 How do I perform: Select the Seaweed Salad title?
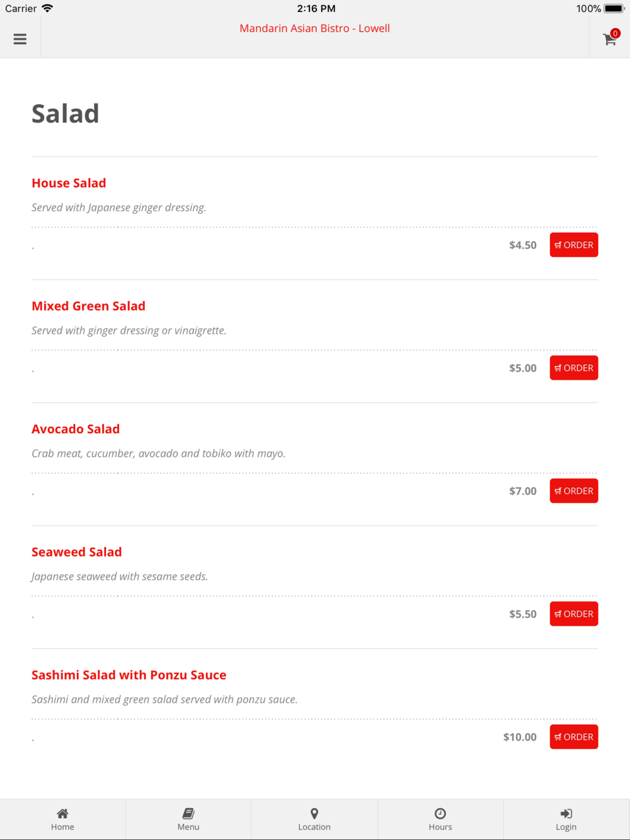(x=76, y=552)
